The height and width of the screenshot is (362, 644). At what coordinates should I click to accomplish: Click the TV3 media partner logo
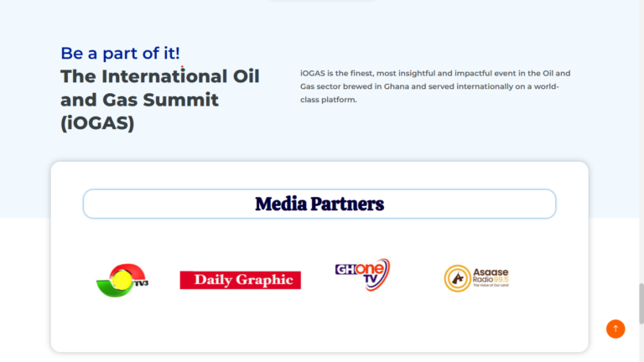click(122, 281)
